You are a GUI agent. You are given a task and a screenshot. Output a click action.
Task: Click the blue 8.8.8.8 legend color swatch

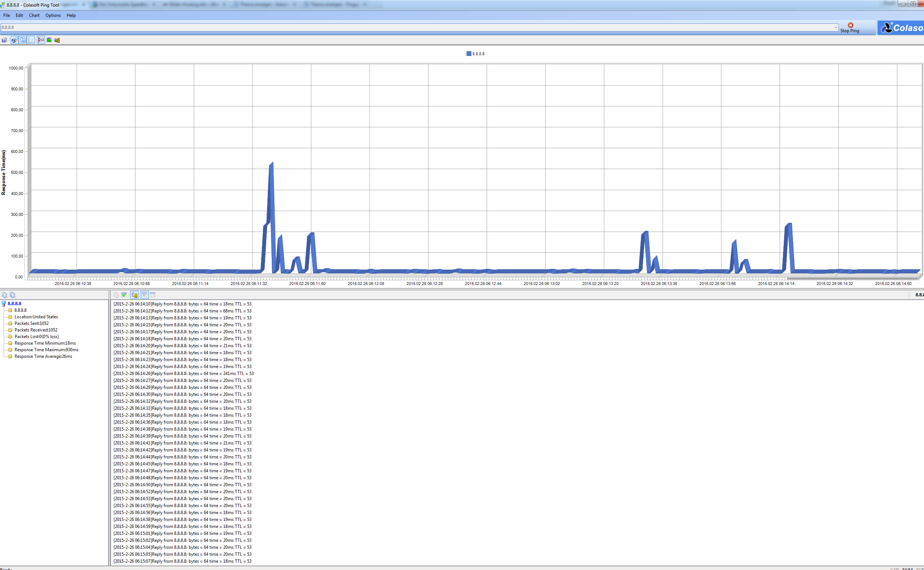click(x=469, y=53)
